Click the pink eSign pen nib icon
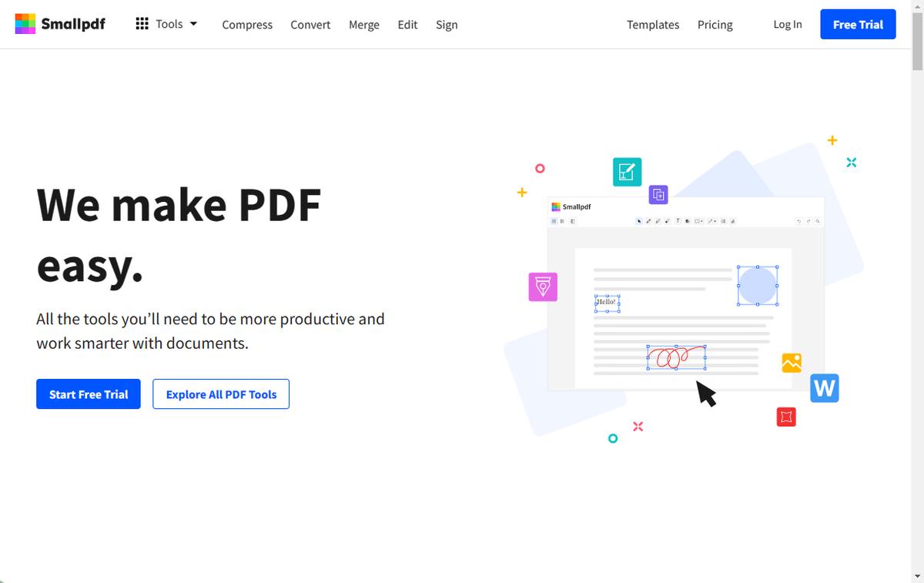This screenshot has width=924, height=583. (543, 286)
